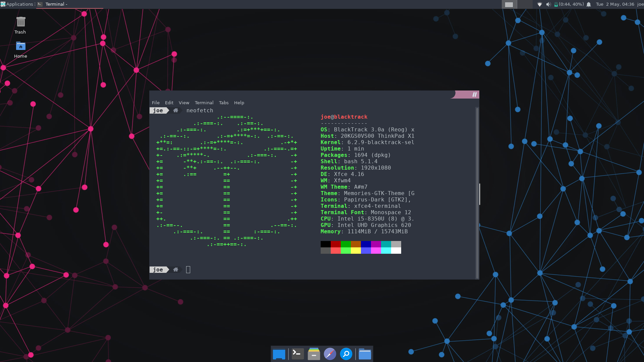Screen dimensions: 644x362
Task: Switch to the second empty workspace
Action: [525, 4]
